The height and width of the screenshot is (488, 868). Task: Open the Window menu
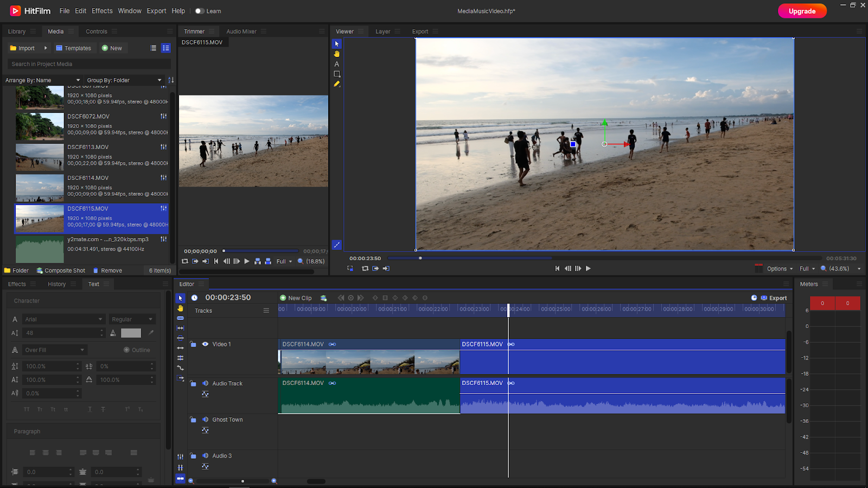coord(130,11)
